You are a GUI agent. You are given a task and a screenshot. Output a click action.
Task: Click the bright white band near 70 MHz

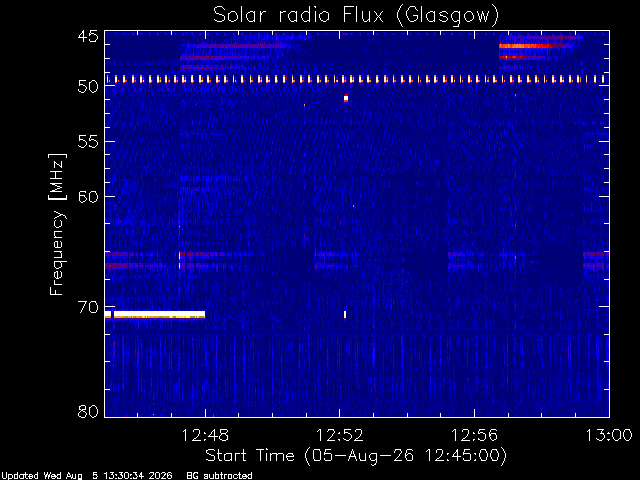(155, 314)
